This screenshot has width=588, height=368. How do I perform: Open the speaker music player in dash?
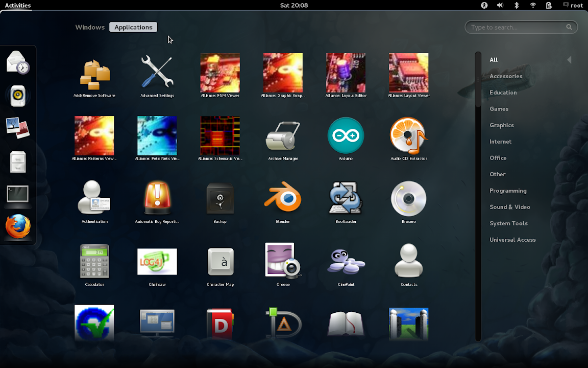coord(18,96)
